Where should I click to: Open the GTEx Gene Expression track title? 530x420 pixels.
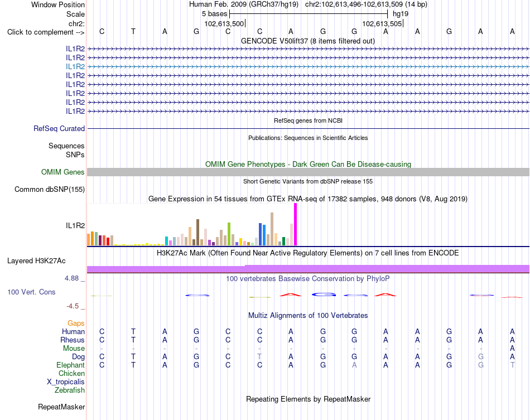coord(308,199)
